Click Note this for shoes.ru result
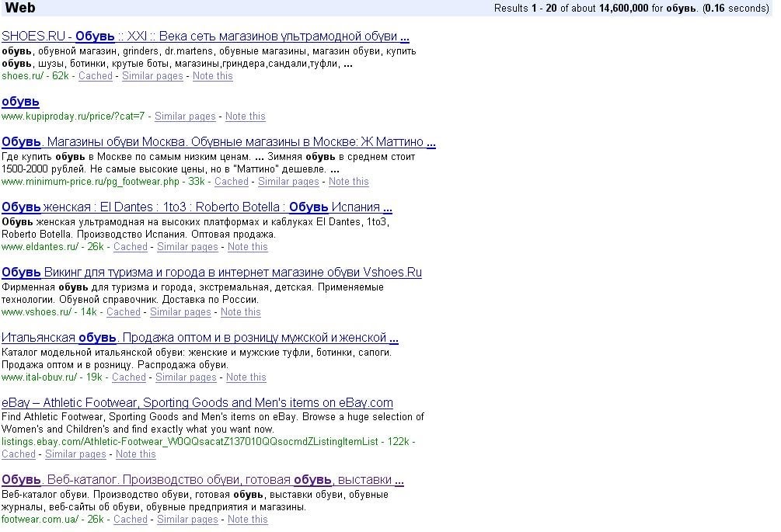The width and height of the screenshot is (781, 532). 213,75
